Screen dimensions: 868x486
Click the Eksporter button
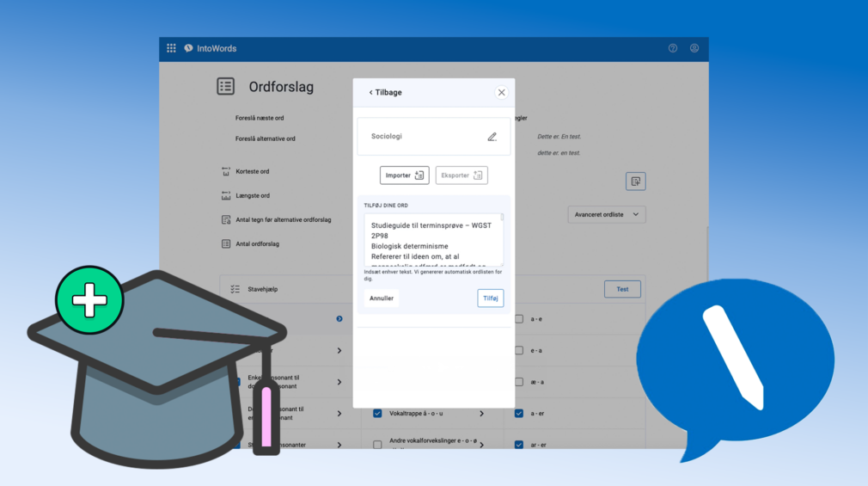point(462,175)
